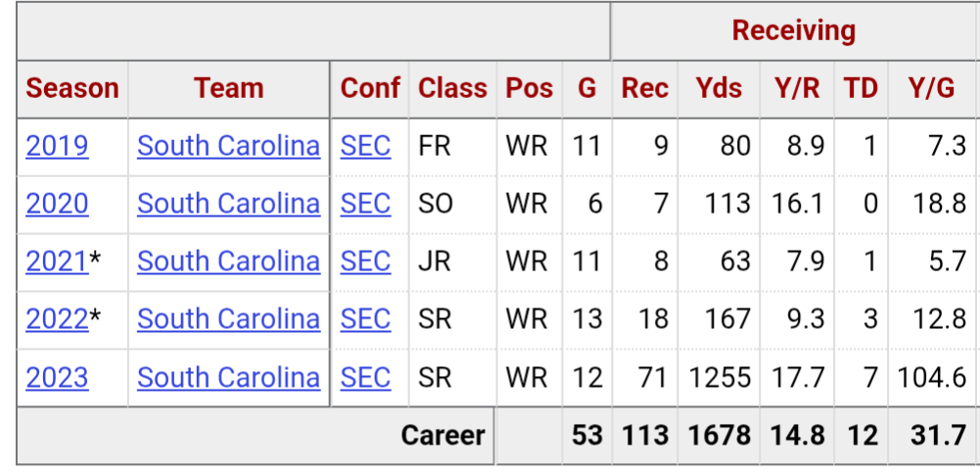The width and height of the screenshot is (980, 472).
Task: Select the 1255 yards cell
Action: click(723, 377)
